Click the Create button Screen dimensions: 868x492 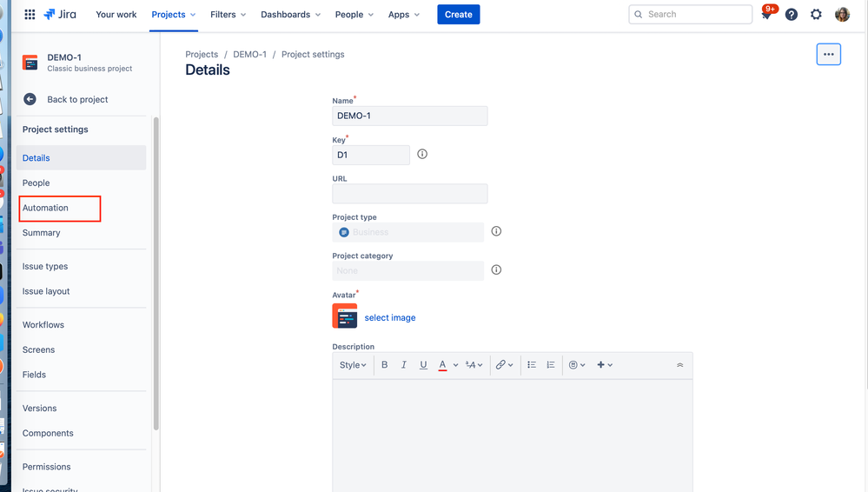click(459, 15)
